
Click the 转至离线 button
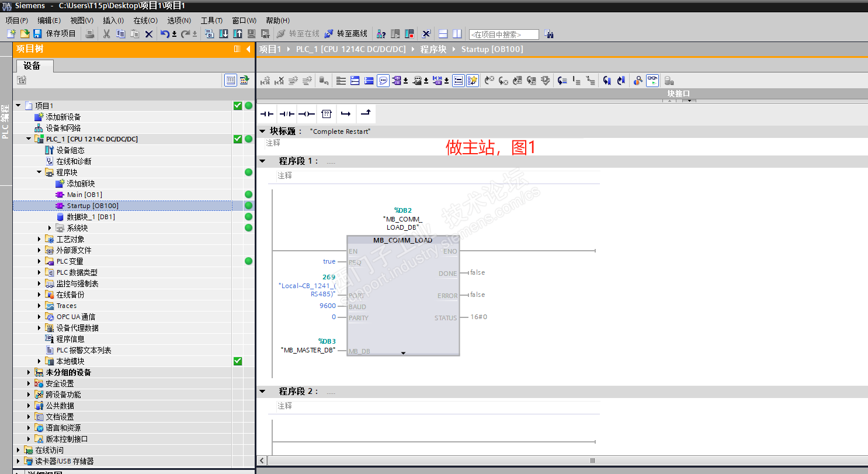tap(346, 34)
